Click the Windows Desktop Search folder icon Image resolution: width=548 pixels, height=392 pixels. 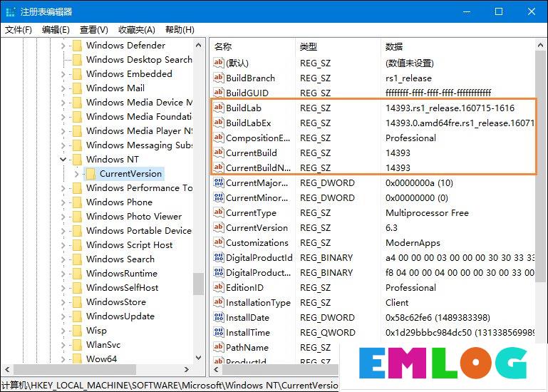(x=77, y=60)
